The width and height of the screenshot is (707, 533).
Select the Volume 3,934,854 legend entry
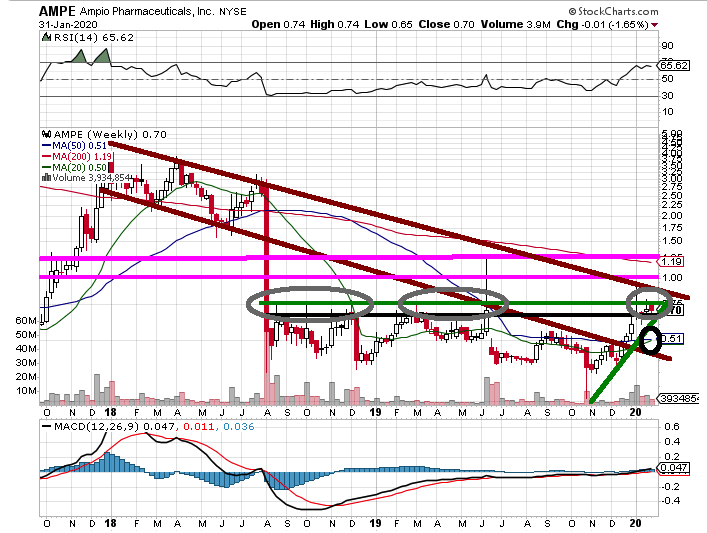tap(92, 178)
